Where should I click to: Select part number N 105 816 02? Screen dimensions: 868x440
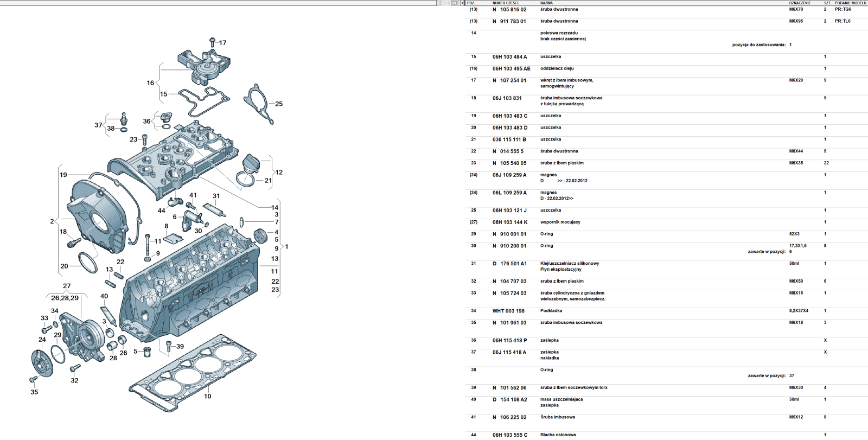click(x=509, y=10)
